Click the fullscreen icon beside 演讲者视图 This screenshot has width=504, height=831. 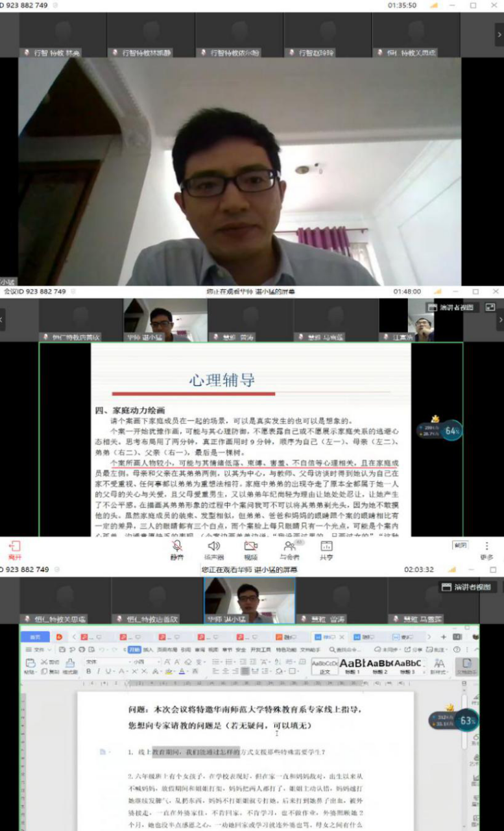tap(490, 307)
